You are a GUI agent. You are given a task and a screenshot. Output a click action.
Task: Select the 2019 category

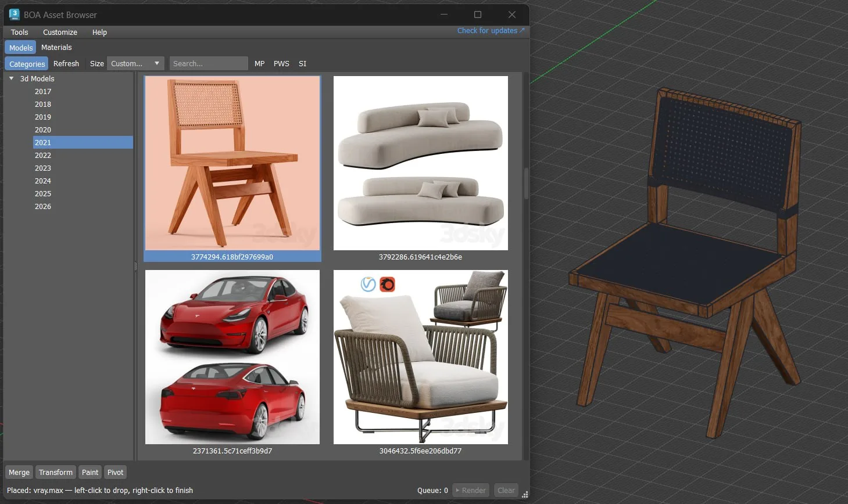(x=43, y=117)
